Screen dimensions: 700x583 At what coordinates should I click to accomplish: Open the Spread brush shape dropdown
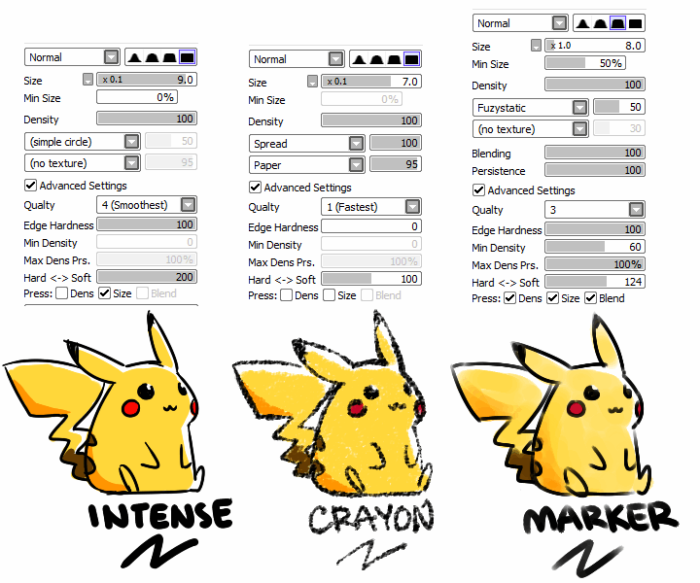[307, 143]
